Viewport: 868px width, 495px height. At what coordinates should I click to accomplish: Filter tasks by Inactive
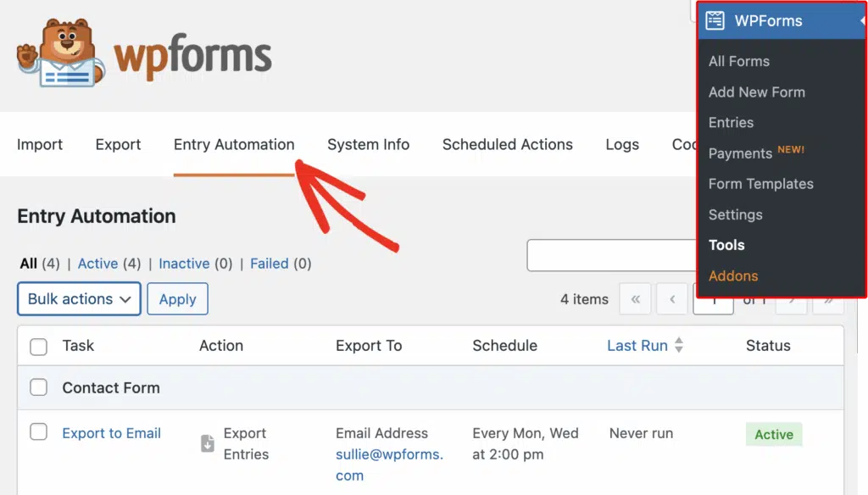click(184, 264)
